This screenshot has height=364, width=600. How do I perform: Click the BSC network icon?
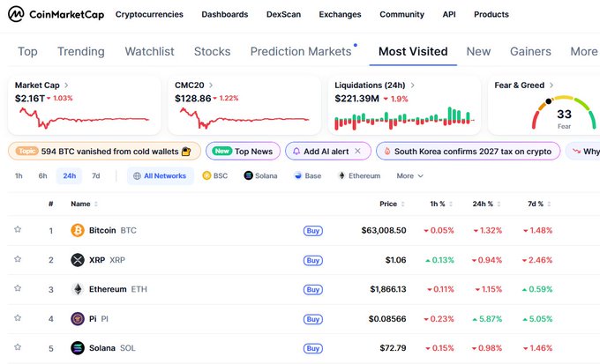point(206,176)
